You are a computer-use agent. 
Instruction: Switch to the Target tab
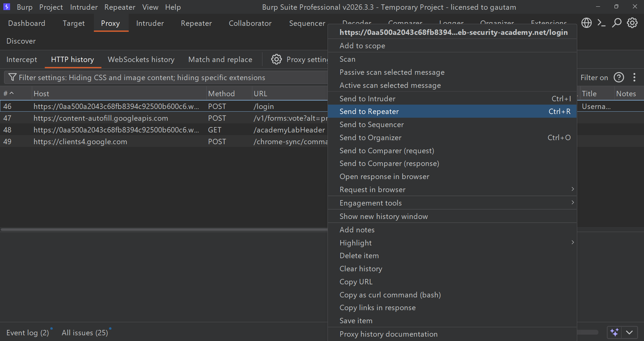point(73,23)
